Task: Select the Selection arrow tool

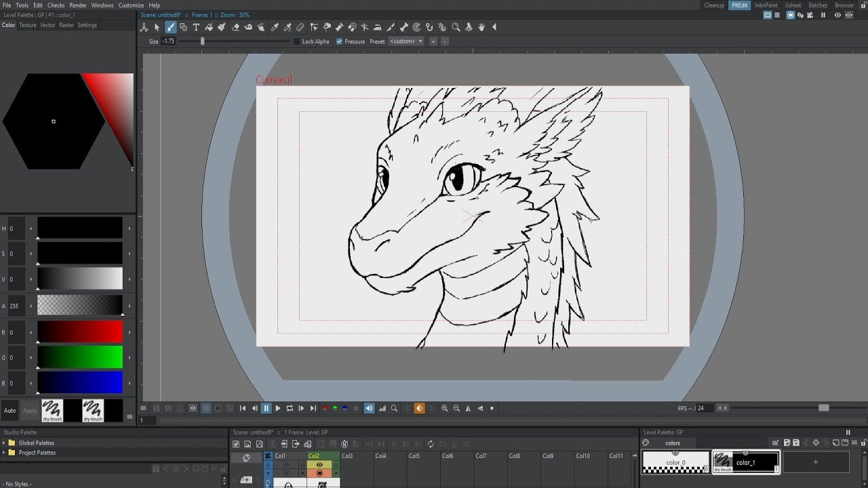Action: coord(157,27)
